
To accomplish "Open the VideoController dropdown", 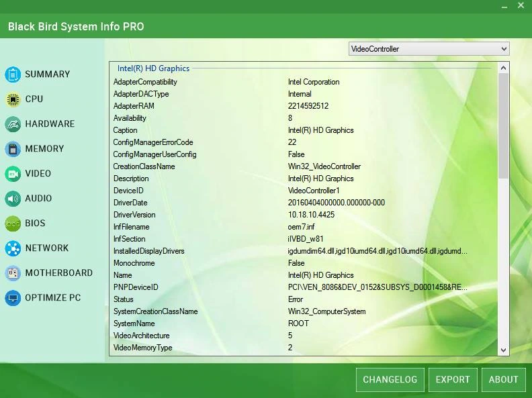I will (x=429, y=49).
